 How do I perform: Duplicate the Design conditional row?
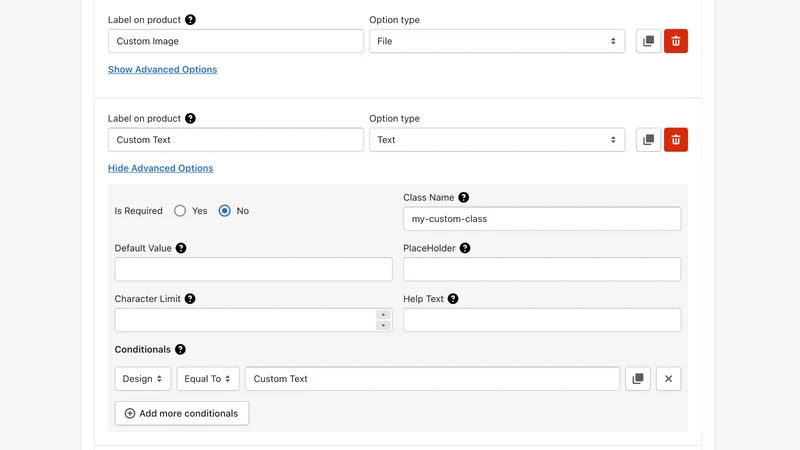click(x=638, y=379)
